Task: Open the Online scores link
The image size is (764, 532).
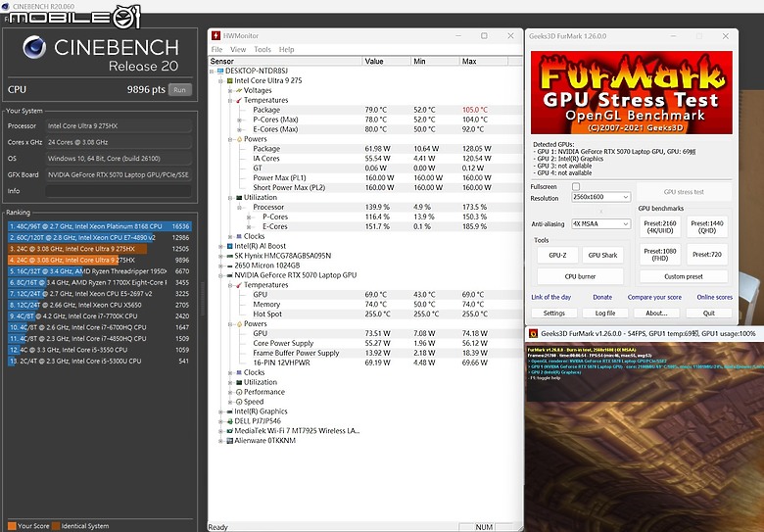Action: [714, 297]
